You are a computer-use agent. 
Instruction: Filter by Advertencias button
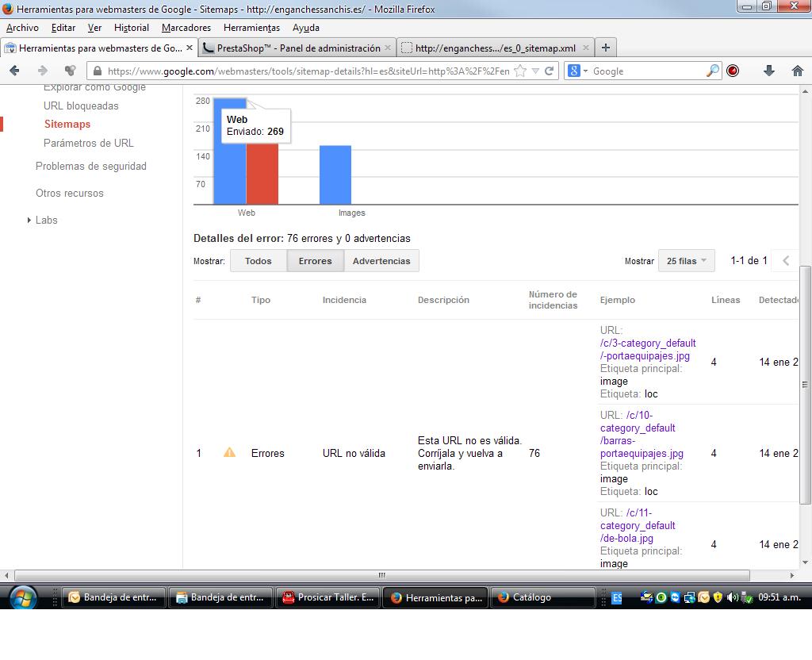(x=381, y=260)
